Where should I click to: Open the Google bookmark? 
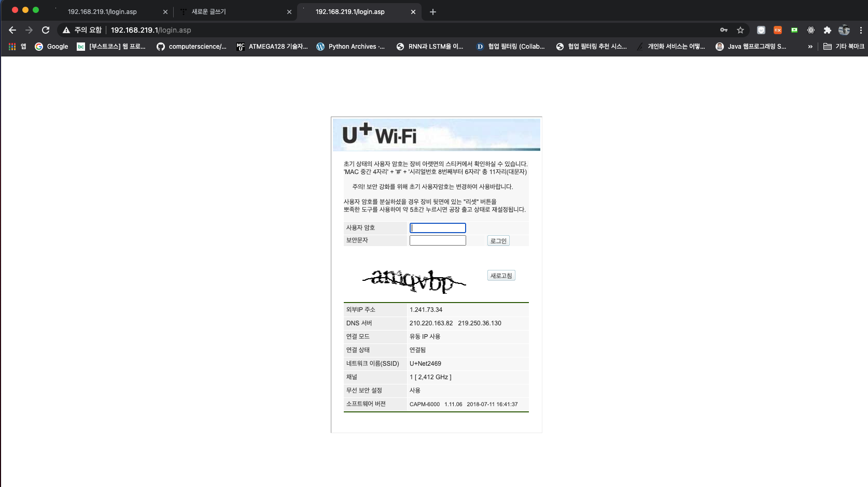pos(51,47)
